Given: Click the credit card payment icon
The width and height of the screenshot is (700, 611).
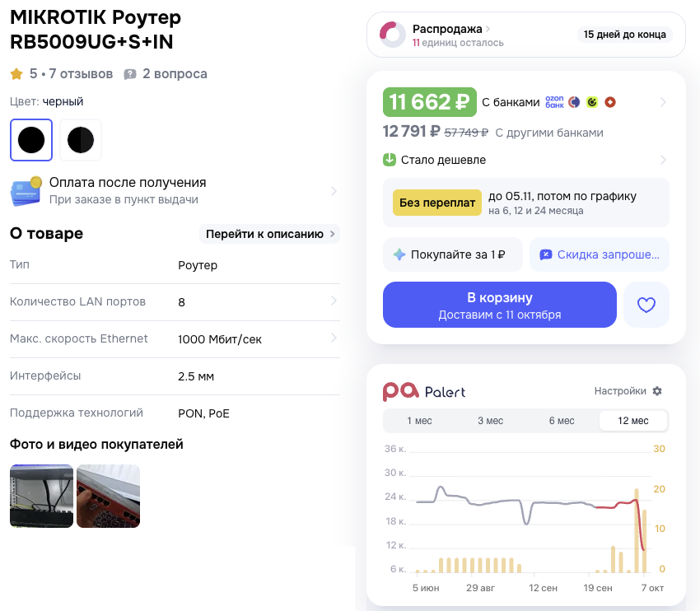Looking at the screenshot, I should coord(26,191).
